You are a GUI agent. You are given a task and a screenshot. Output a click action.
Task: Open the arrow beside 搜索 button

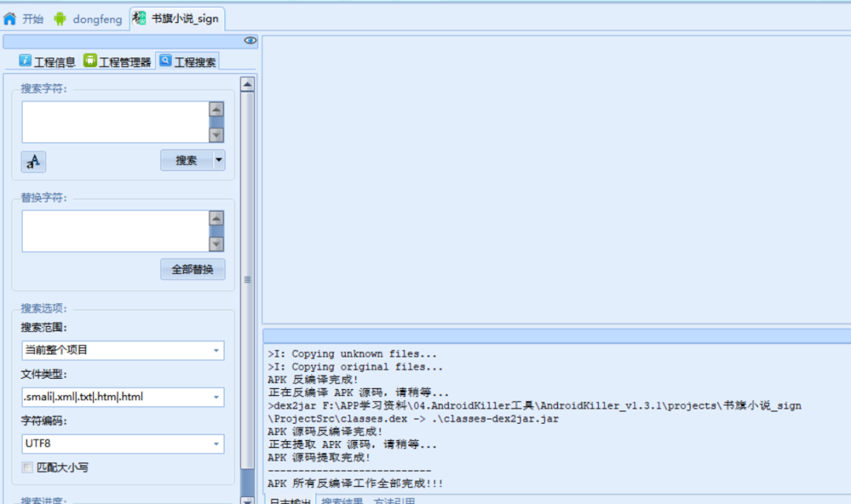tap(219, 160)
